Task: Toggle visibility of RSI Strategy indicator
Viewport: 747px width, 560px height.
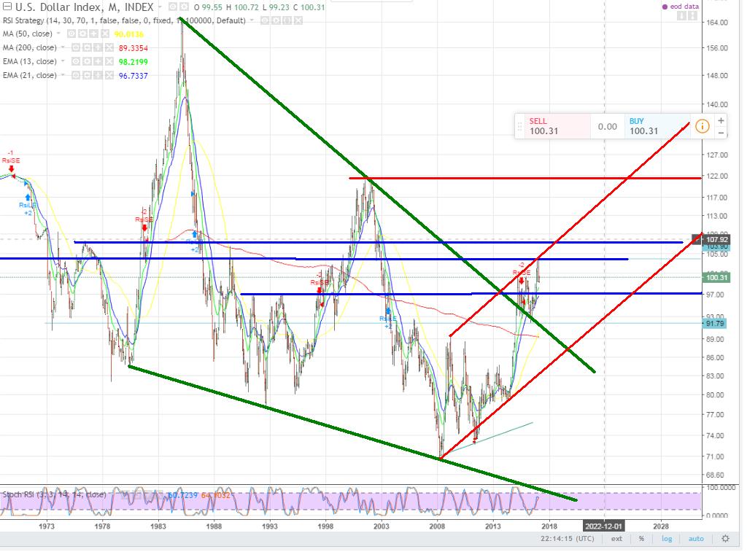Action: tap(264, 20)
